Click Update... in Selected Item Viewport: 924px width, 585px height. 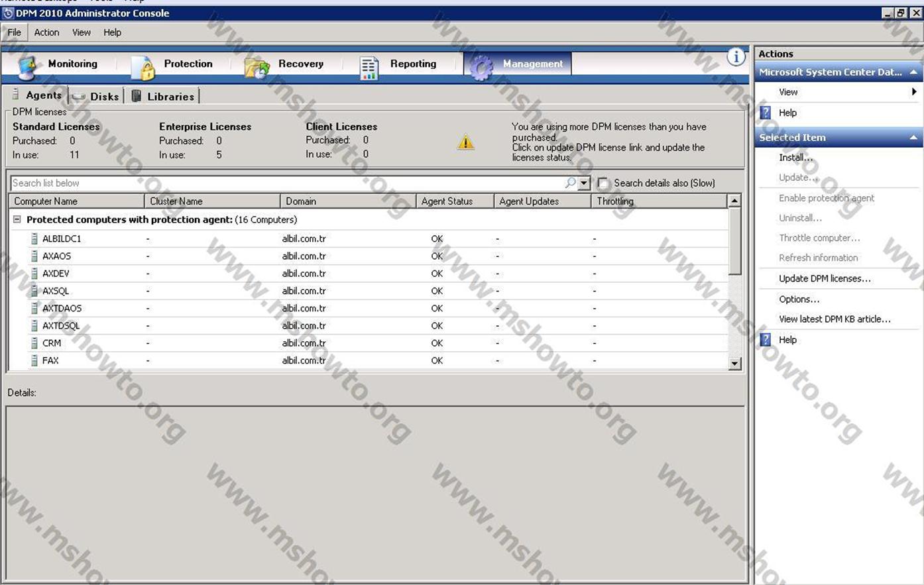click(x=798, y=178)
